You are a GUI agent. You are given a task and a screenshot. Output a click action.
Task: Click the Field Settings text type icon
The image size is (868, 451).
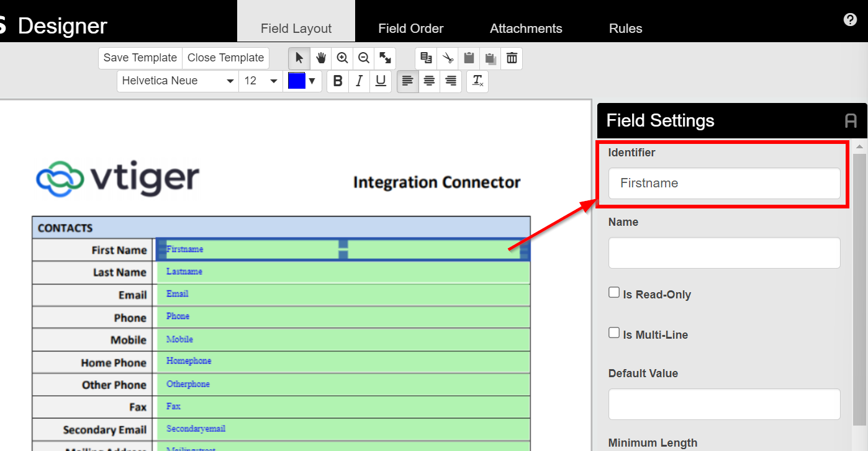click(851, 120)
